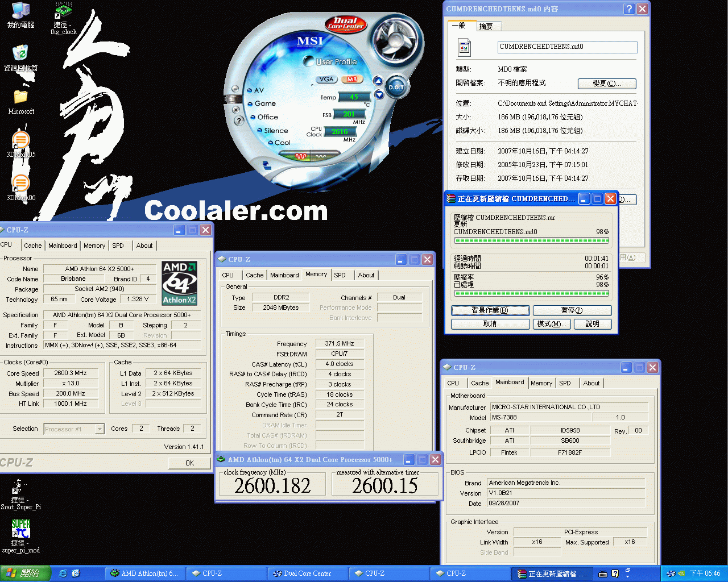728x582 pixels.
Task: Click the help question mark on Dual Core Center
Action: click(x=239, y=120)
